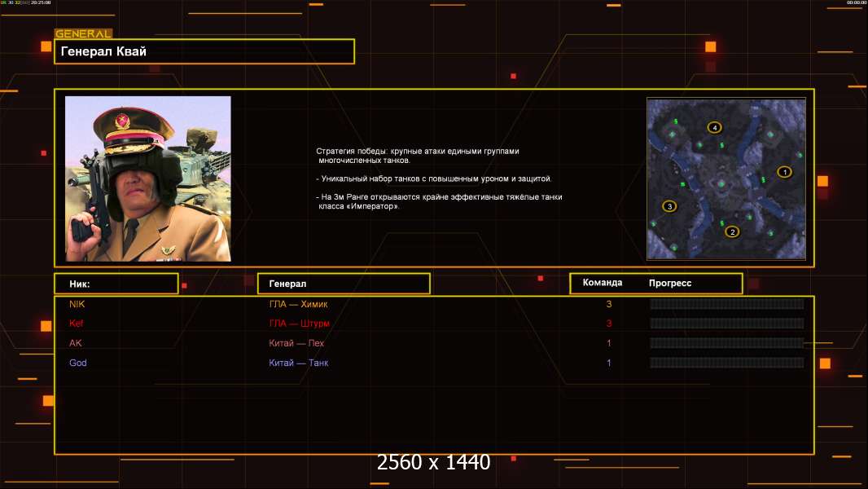Click team number in NIK's row
This screenshot has width=868, height=489.
pos(609,304)
